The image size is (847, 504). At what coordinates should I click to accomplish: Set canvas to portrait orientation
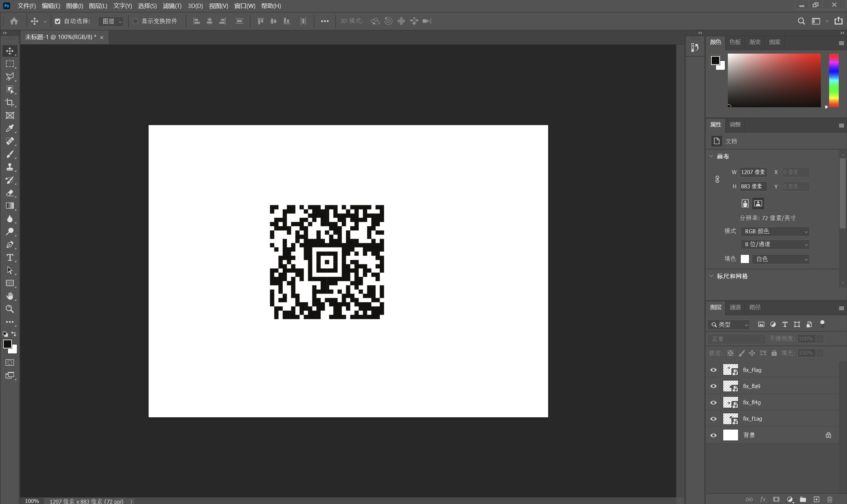745,204
